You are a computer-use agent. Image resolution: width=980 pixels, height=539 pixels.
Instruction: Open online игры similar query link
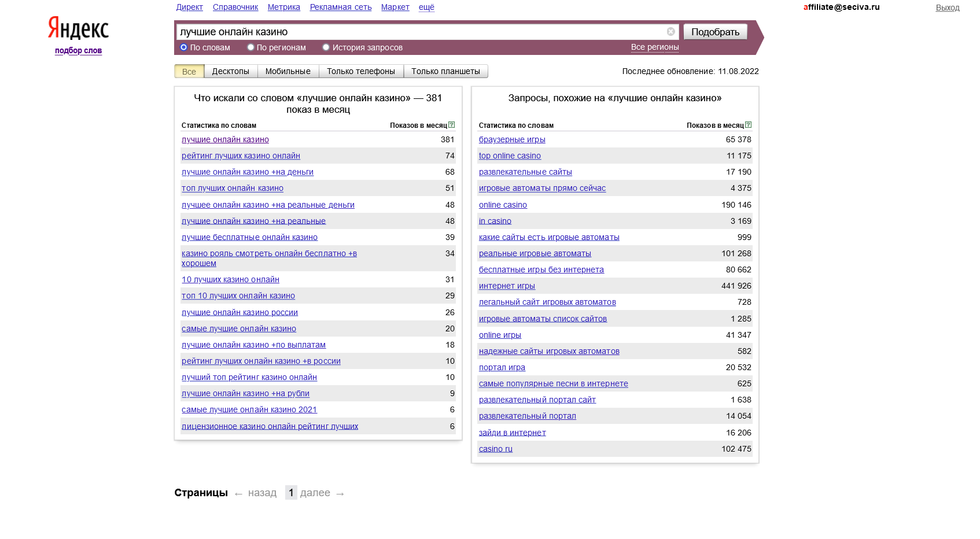pyautogui.click(x=500, y=335)
